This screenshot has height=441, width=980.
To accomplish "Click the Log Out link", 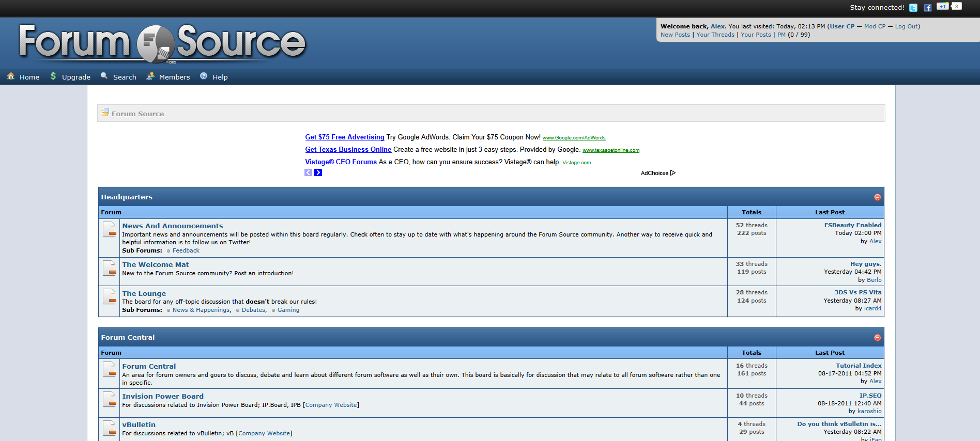I will 906,26.
